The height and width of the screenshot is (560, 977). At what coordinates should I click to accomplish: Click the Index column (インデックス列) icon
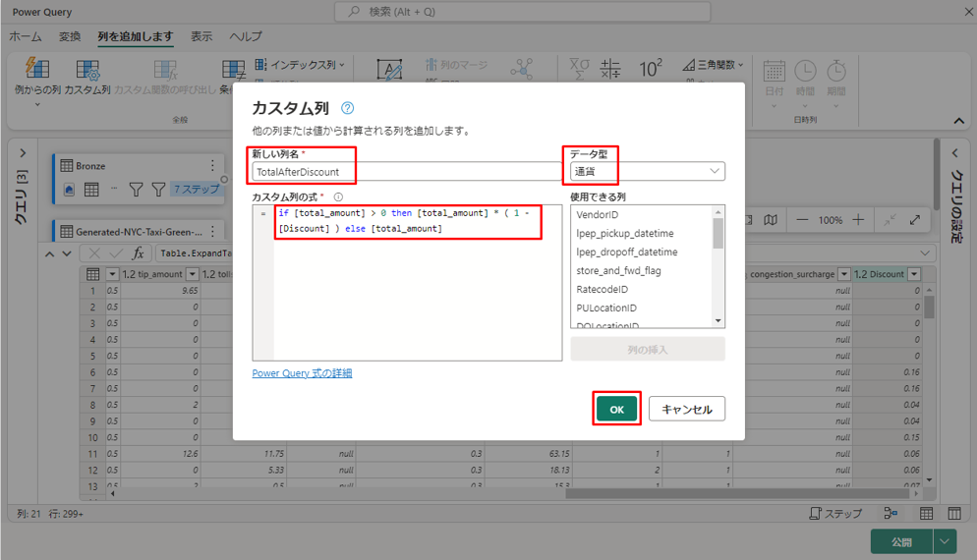click(260, 65)
